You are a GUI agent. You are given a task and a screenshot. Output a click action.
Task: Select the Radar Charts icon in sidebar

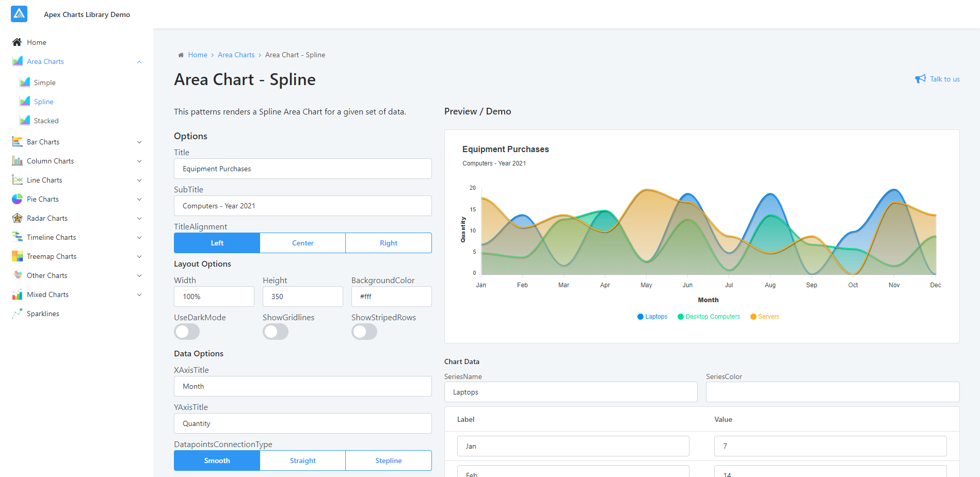(x=17, y=218)
